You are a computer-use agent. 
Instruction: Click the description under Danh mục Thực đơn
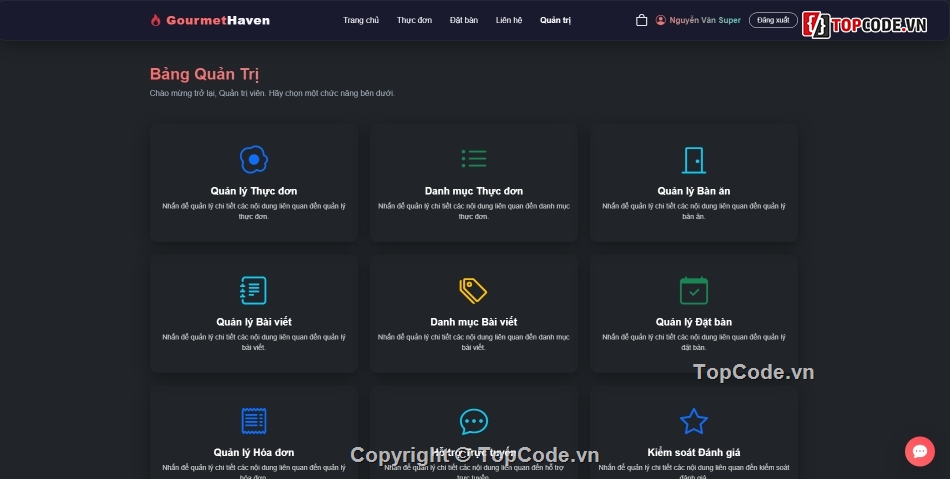click(474, 211)
